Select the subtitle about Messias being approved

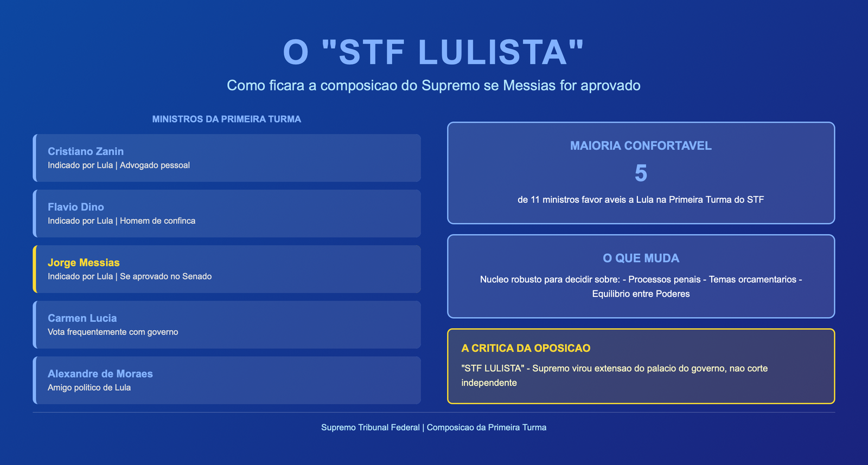click(433, 86)
